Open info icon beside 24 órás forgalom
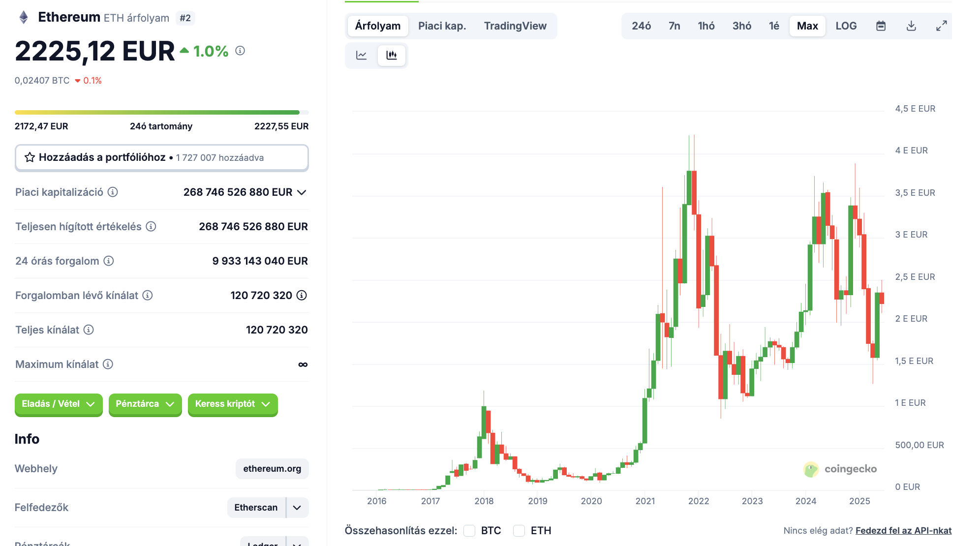Screen dimensions: 980x546 [109, 261]
